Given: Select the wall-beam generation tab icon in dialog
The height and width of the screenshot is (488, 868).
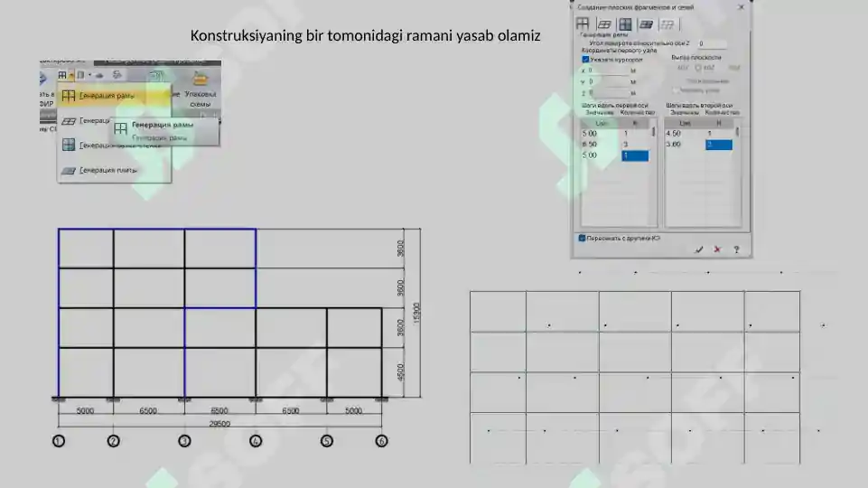Looking at the screenshot, I should [625, 24].
